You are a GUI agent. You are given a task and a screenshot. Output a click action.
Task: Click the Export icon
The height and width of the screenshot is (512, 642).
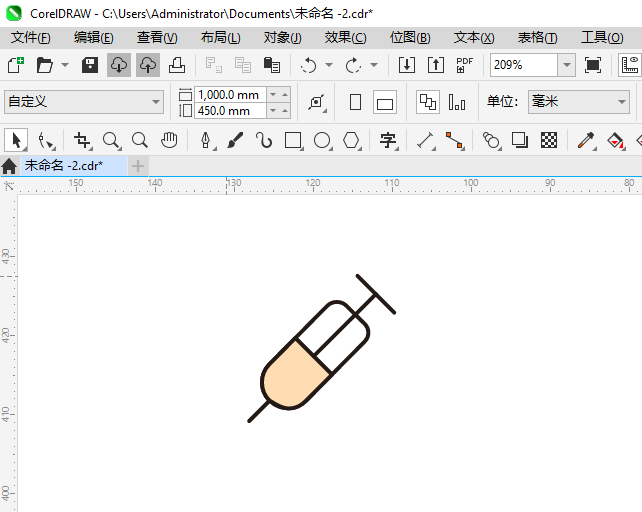(x=436, y=65)
